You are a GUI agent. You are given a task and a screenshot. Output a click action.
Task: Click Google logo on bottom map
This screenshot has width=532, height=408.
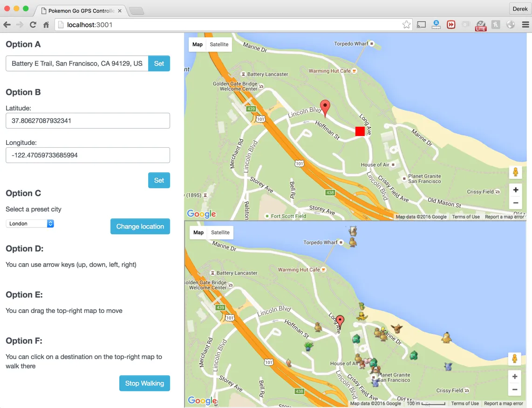203,401
